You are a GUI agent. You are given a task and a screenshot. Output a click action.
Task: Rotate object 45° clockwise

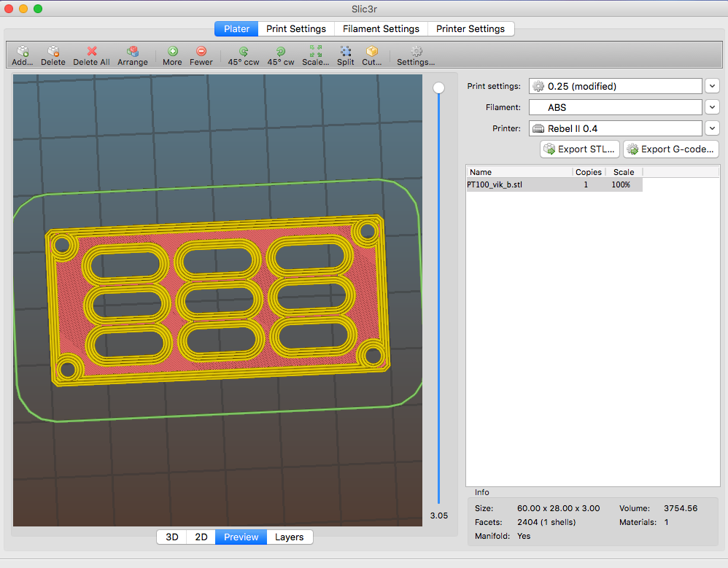point(280,52)
